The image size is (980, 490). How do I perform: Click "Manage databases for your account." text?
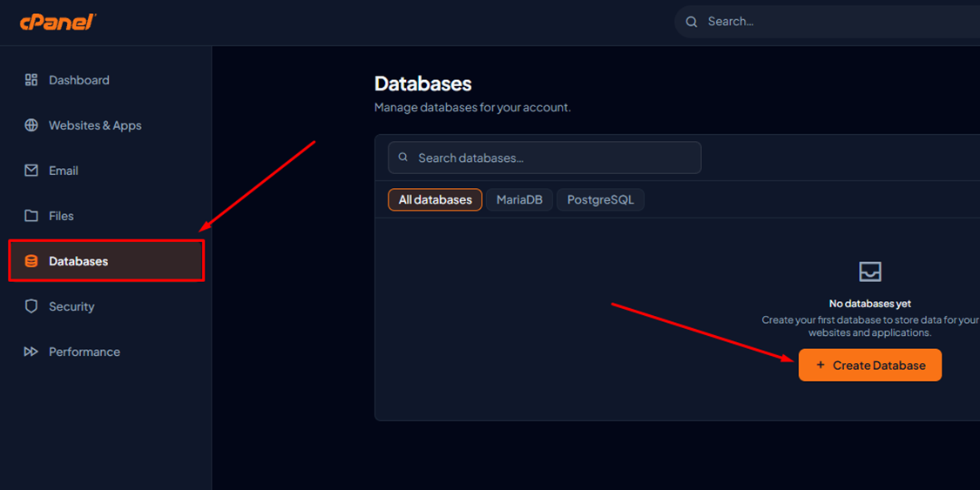point(472,107)
